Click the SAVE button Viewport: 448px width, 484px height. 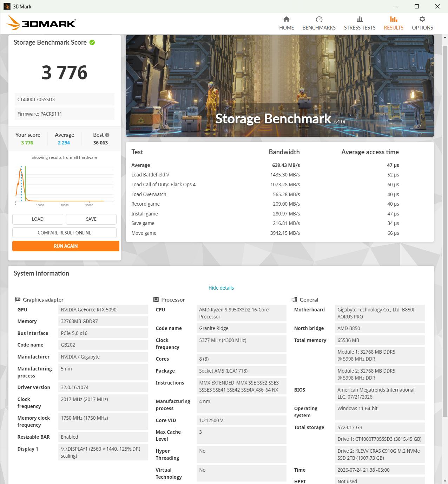[91, 219]
